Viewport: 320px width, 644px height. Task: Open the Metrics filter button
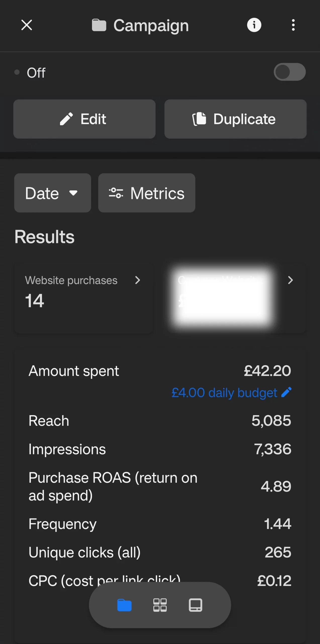(x=147, y=193)
